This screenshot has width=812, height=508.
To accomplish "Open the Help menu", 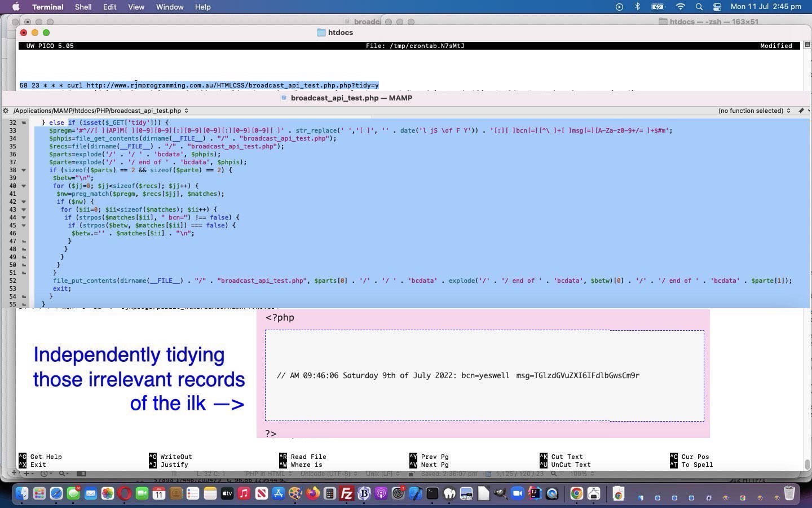I will click(202, 7).
